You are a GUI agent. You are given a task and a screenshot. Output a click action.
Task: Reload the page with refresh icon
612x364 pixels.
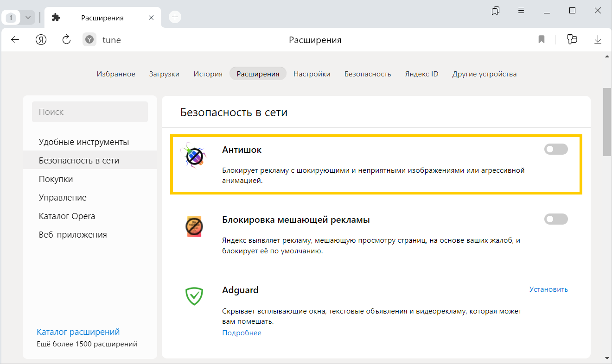(66, 40)
